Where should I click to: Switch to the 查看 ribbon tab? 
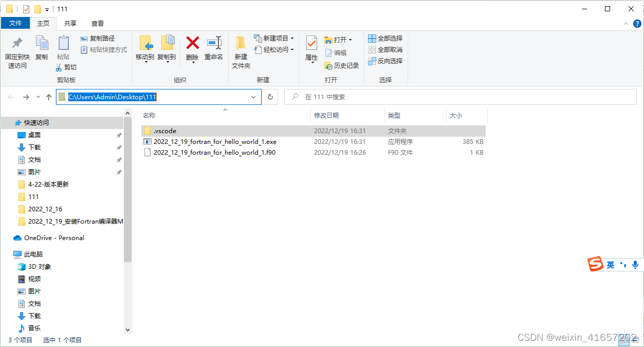(x=97, y=23)
